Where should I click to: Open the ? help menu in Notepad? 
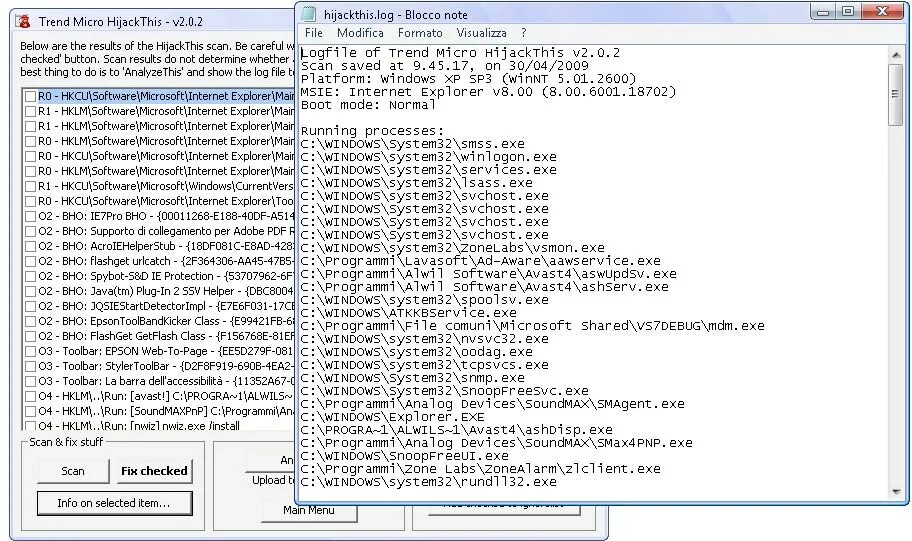point(523,33)
